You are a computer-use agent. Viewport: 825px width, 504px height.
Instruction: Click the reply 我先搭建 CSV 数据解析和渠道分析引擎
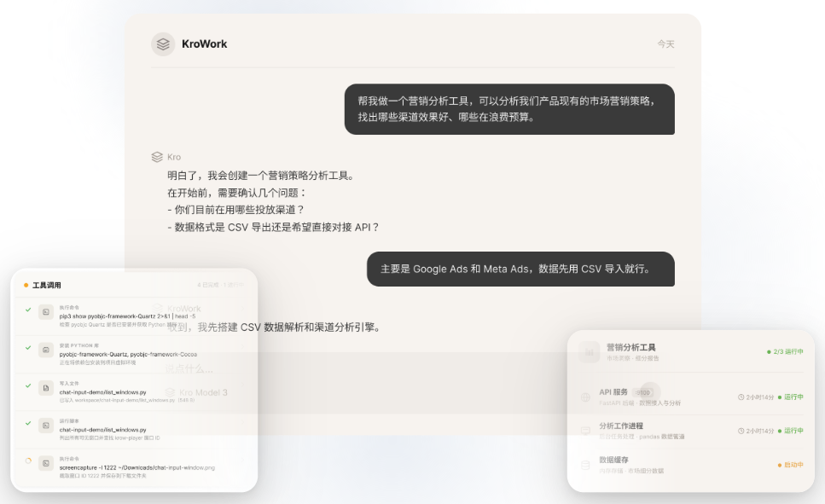(274, 327)
